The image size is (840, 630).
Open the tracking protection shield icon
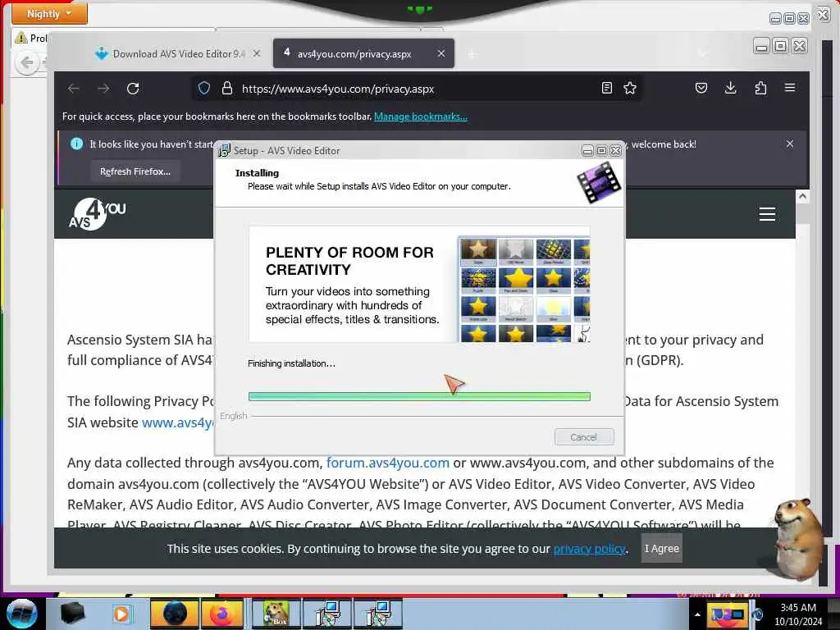click(204, 89)
